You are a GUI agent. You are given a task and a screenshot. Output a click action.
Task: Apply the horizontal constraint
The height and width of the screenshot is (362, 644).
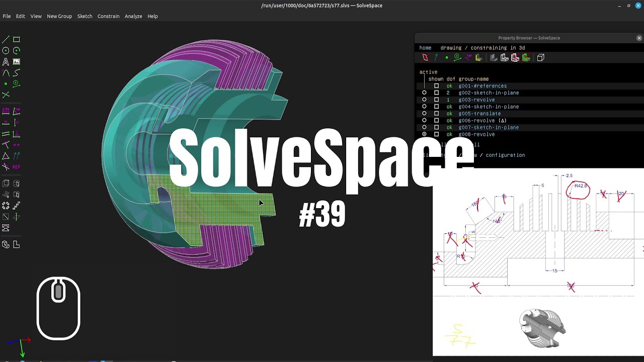[6, 122]
